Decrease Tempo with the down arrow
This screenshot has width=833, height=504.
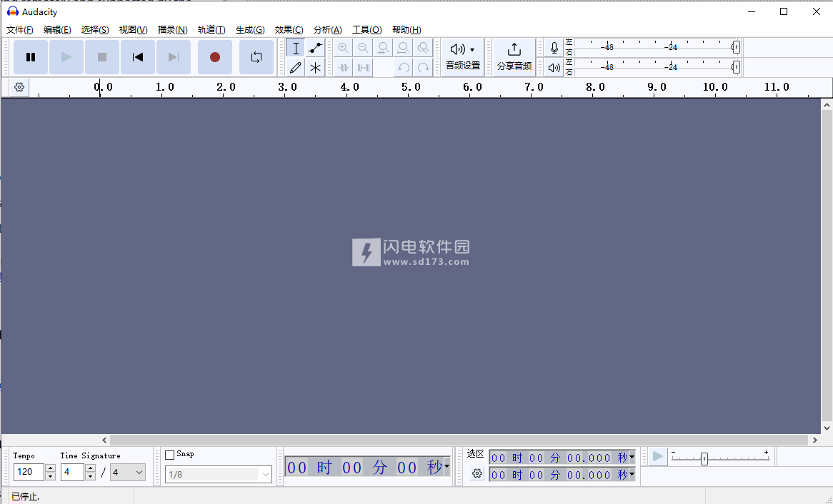[51, 476]
